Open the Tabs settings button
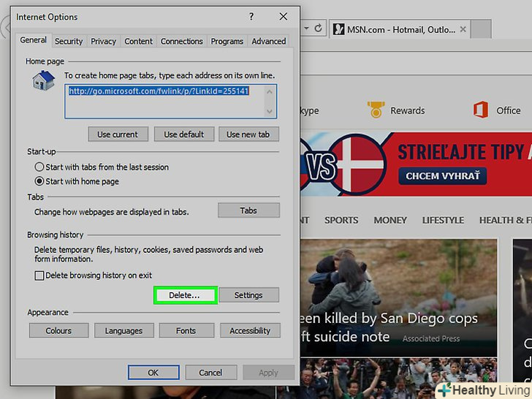 [x=248, y=210]
